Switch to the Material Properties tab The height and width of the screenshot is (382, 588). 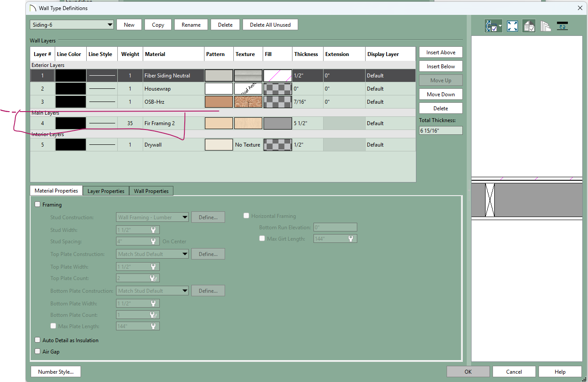tap(56, 191)
